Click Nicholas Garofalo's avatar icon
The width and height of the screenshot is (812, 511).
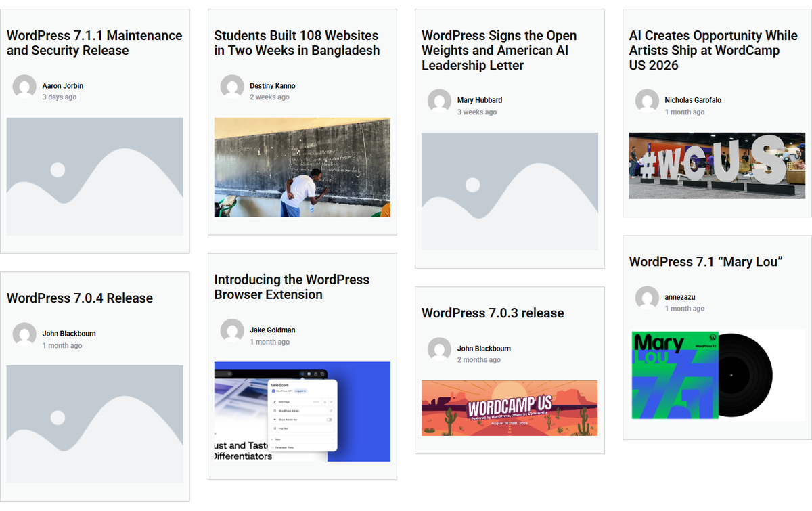[647, 101]
